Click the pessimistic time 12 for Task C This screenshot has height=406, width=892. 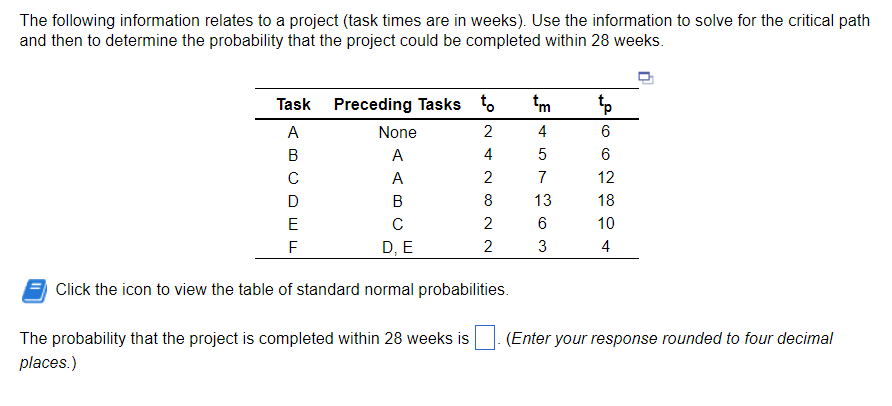[x=606, y=178]
